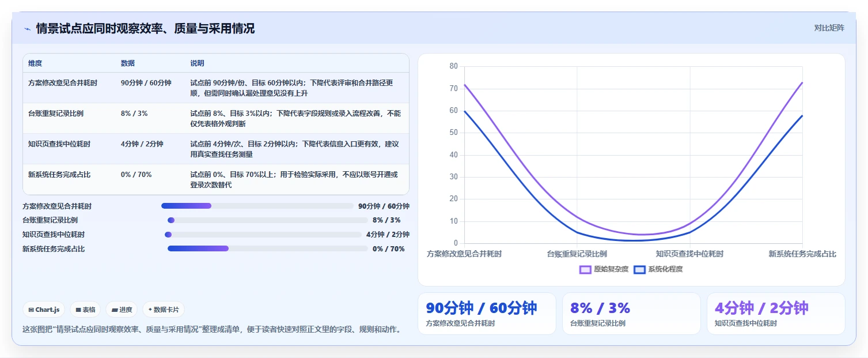Select the 数据卡片 tag chip
This screenshot has height=358, width=868.
coord(164,310)
